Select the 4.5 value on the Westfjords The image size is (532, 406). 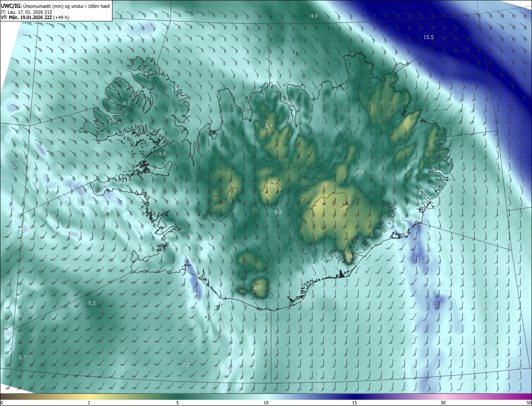(126, 103)
